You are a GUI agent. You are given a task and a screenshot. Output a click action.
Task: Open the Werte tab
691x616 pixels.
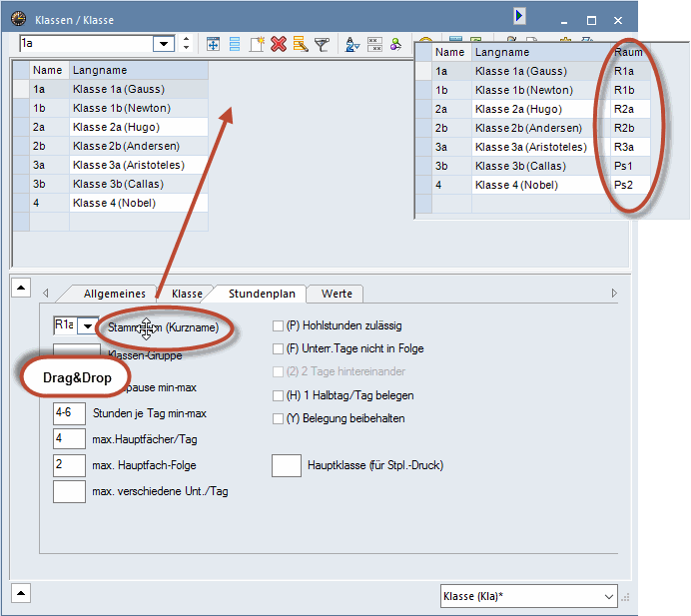(336, 294)
